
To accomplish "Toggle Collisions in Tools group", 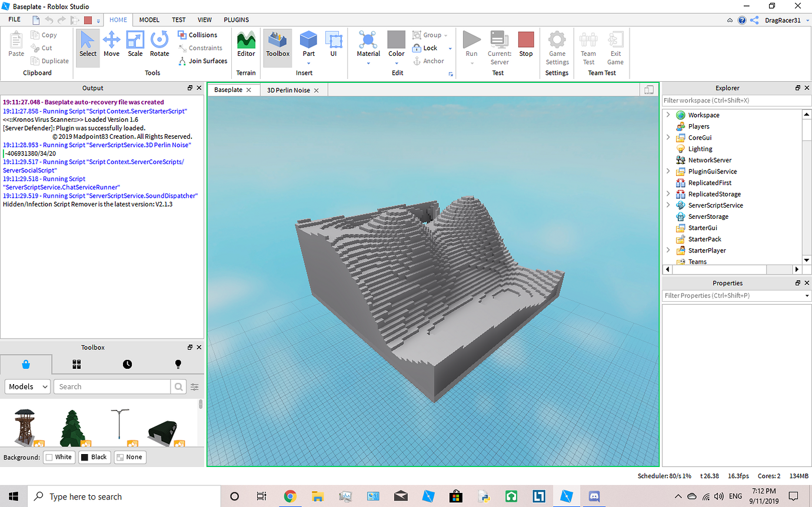I will coord(198,35).
